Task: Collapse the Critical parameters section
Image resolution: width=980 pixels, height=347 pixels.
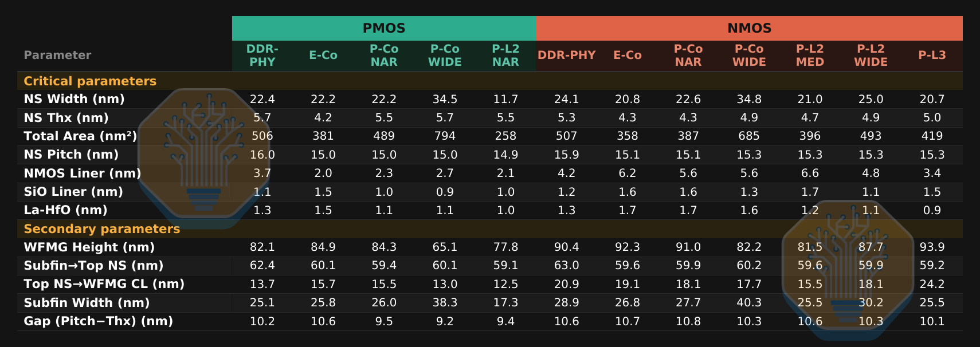Action: tap(90, 81)
